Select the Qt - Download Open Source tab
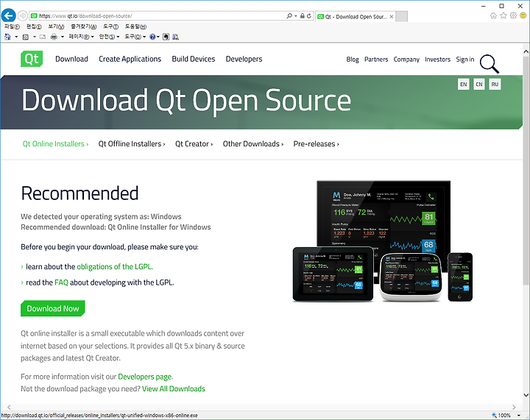 click(356, 16)
